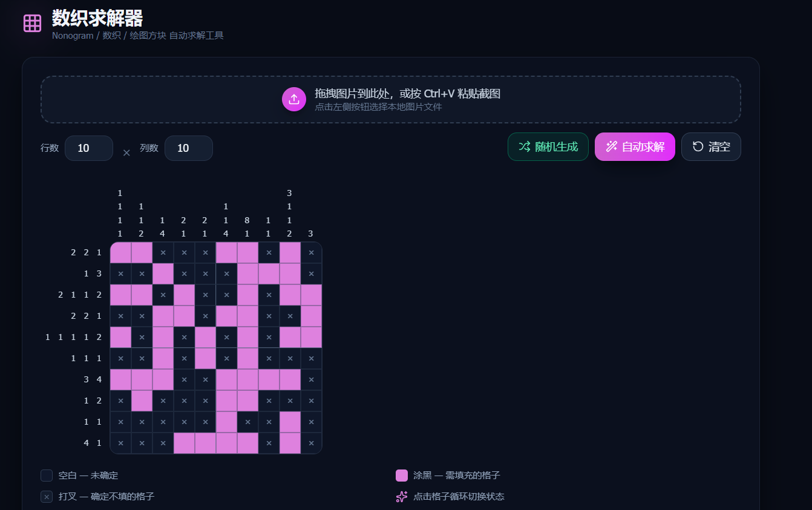Viewport: 812px width, 510px height.
Task: Click the sparkle icon beside 点击格子循环切换状态
Action: [402, 497]
